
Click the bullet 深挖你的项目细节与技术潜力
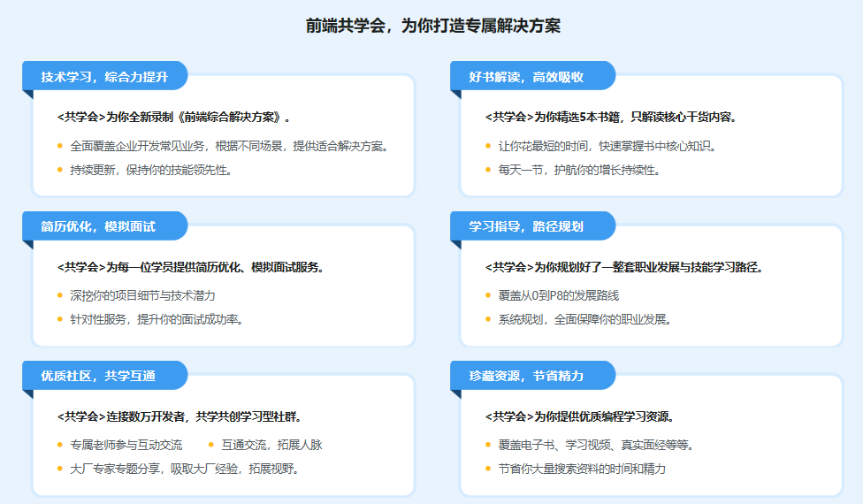[x=142, y=295]
